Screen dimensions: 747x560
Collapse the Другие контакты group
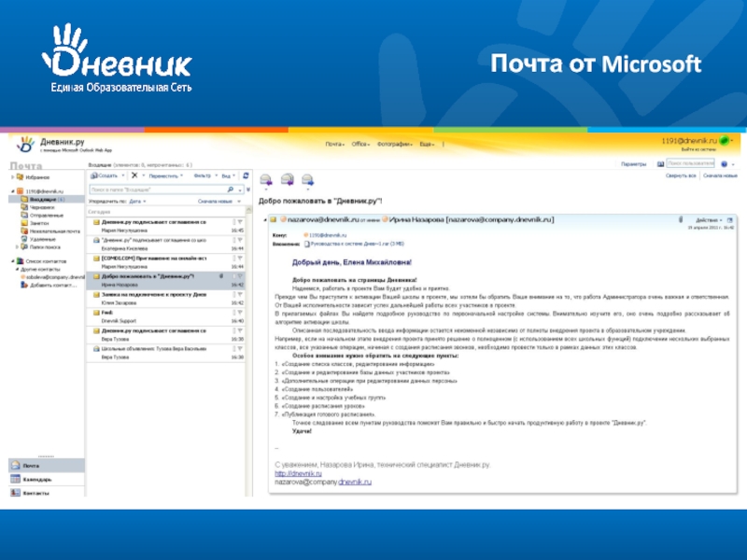click(x=17, y=269)
